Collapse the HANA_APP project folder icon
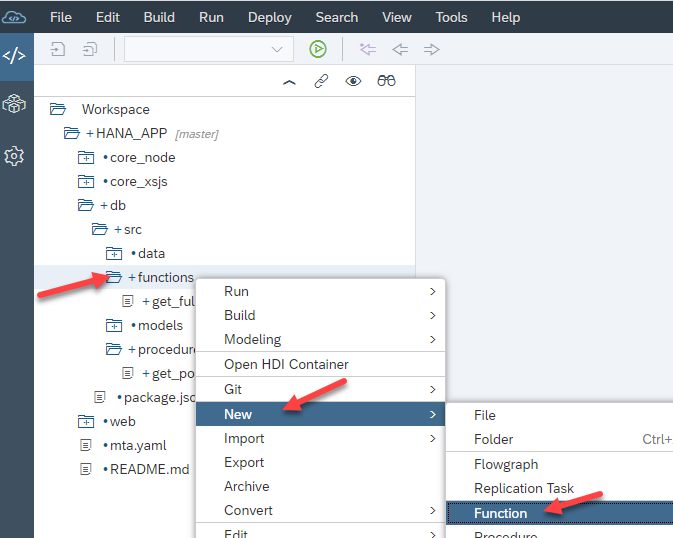This screenshot has width=673, height=538. (72, 133)
